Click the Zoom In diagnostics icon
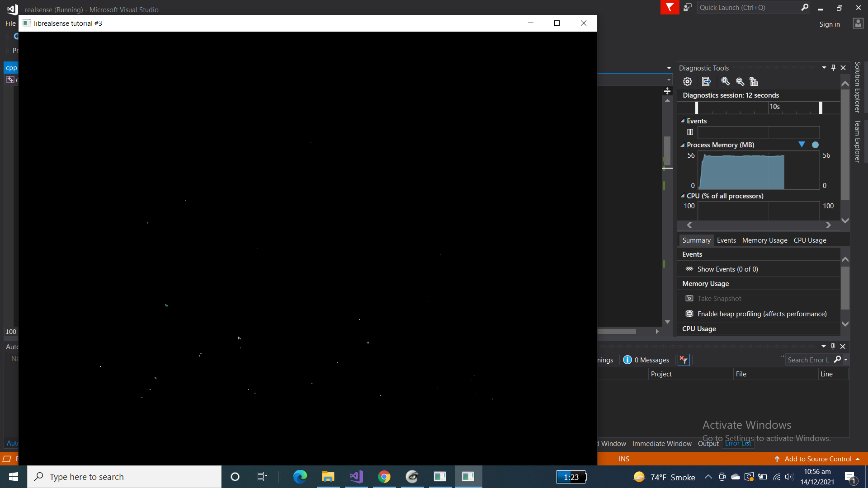Screen dimensions: 868x488 coord(725,82)
